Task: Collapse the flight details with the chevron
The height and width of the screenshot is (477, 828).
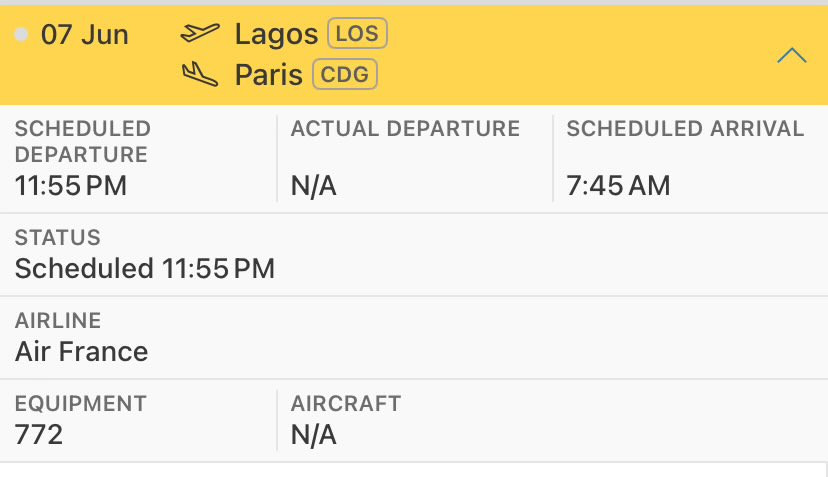Action: pos(792,56)
